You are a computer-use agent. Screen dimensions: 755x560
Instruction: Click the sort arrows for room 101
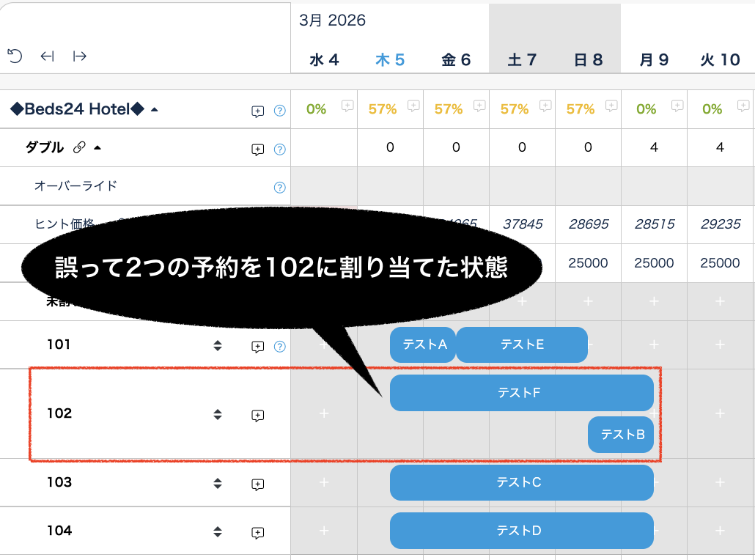pos(217,346)
